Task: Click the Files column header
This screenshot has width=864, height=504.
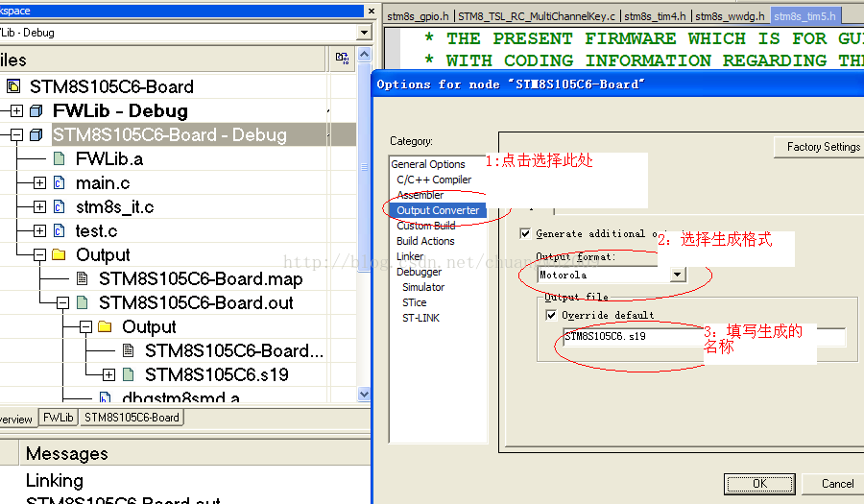Action: (162, 59)
